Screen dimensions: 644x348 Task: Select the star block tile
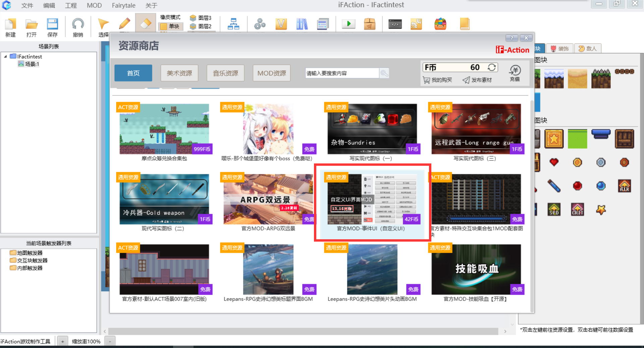[554, 139]
